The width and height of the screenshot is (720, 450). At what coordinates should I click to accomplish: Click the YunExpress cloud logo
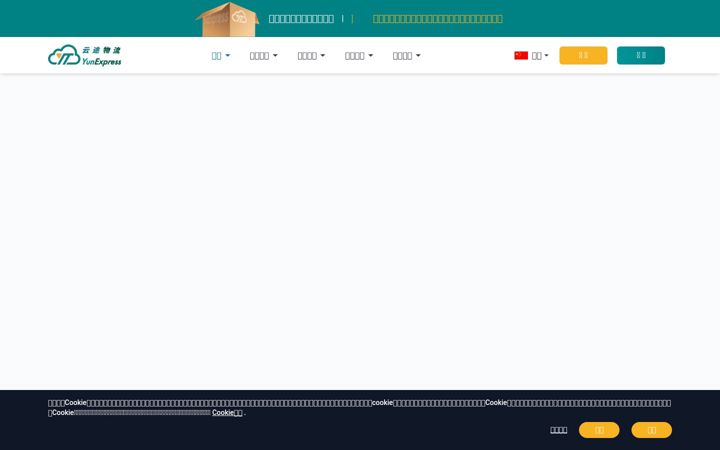coord(84,56)
